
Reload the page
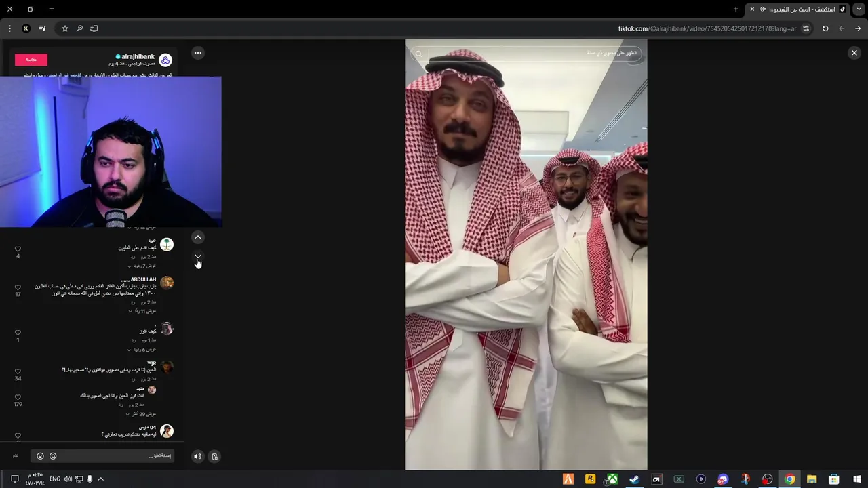[825, 28]
